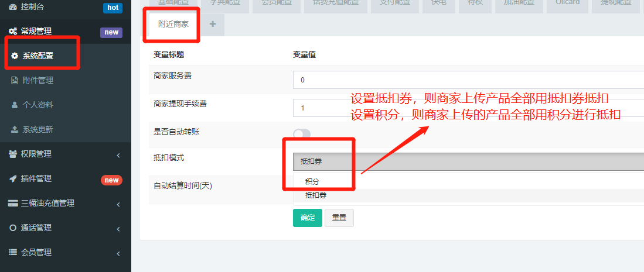Click the 重置 button

click(x=339, y=218)
